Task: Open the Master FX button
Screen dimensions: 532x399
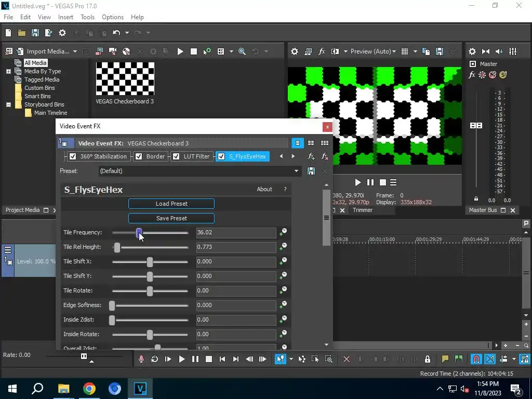Action: click(472, 75)
